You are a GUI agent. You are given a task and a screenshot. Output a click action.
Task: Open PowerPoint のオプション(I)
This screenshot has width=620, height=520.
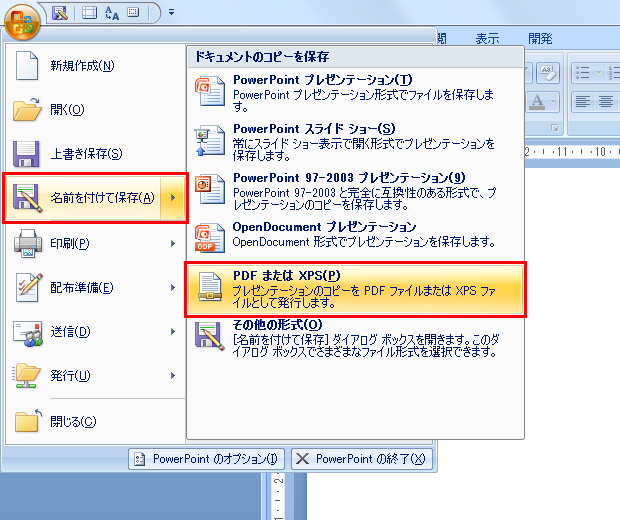(x=206, y=459)
